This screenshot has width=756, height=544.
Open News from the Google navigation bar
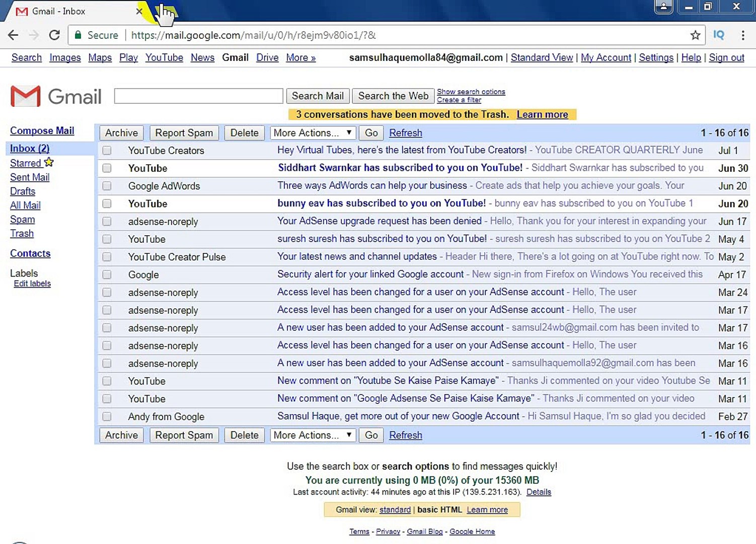(202, 57)
